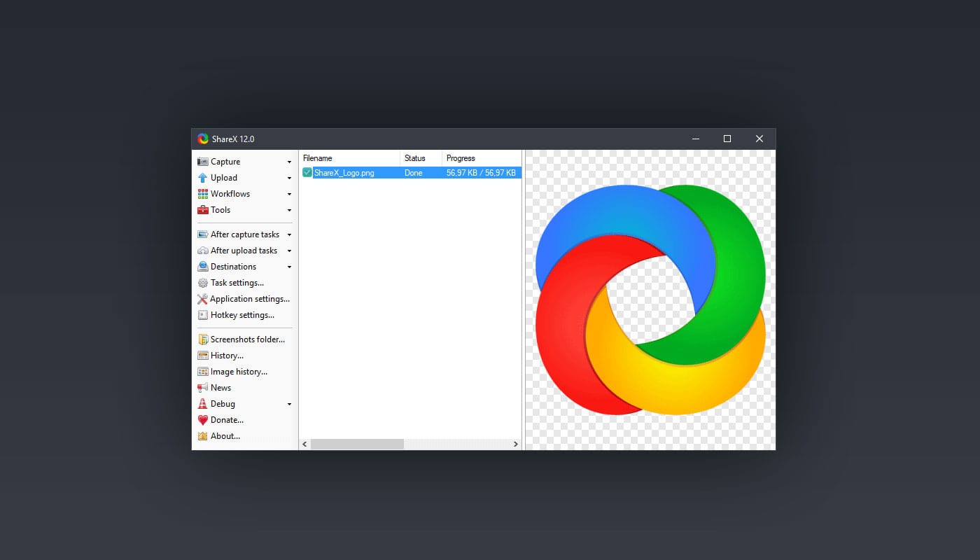
Task: Expand the Upload submenu arrow
Action: click(x=289, y=178)
